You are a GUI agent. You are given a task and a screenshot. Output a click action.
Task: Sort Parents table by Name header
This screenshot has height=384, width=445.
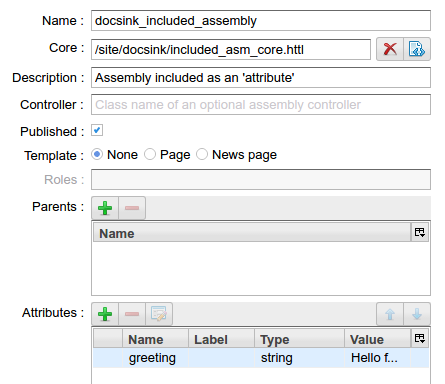[252, 233]
